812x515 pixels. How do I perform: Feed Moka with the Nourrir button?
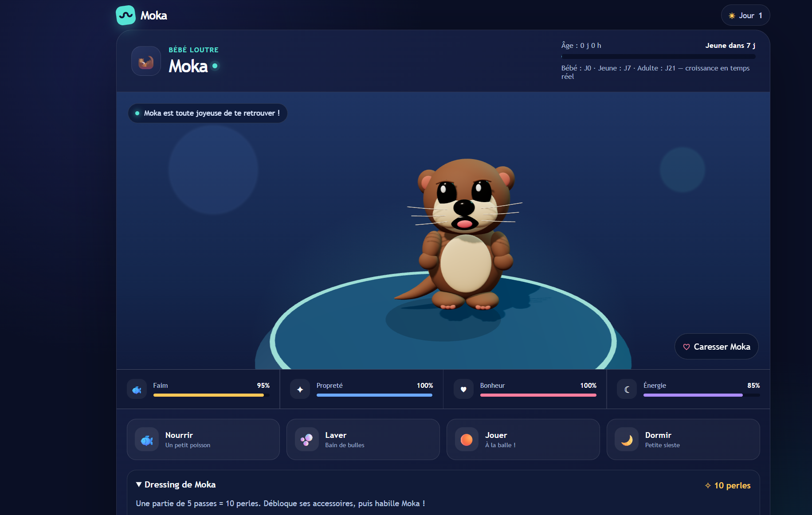[203, 440]
